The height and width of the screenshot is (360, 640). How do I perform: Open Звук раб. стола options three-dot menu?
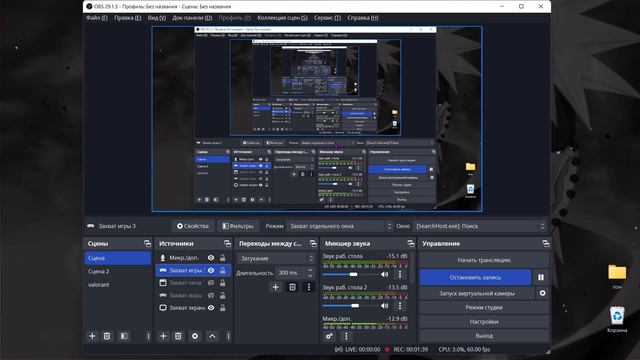[400, 274]
